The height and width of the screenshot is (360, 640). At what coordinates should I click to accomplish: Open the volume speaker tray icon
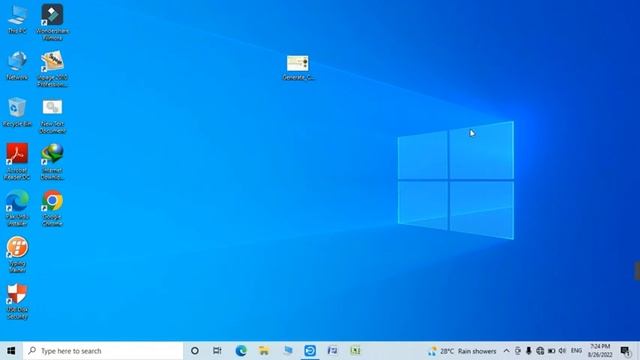point(562,351)
